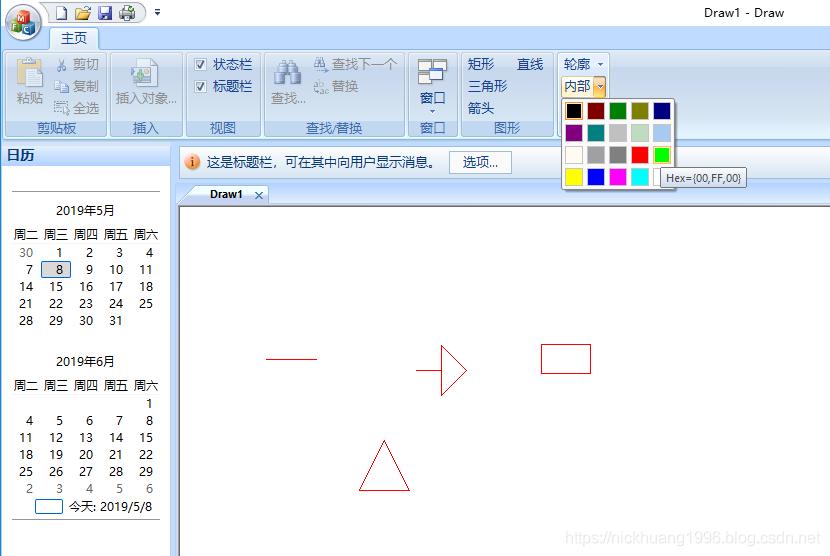Pick the bright red color swatch

640,155
